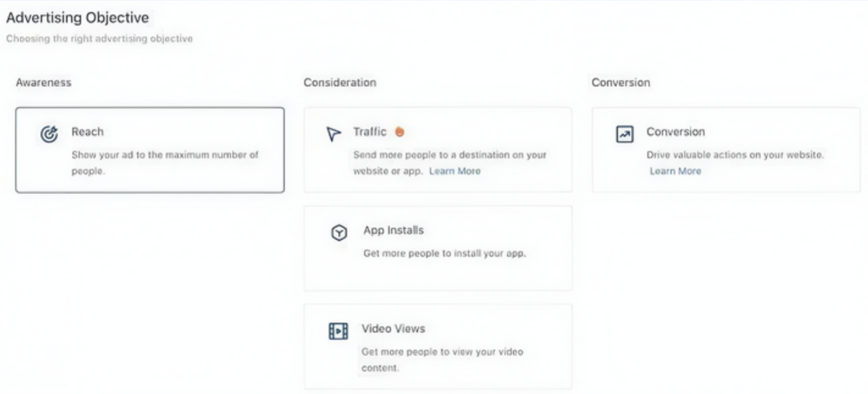Screen dimensions: 868x394
Task: Click the orange flame badge beside Traffic
Action: 400,132
